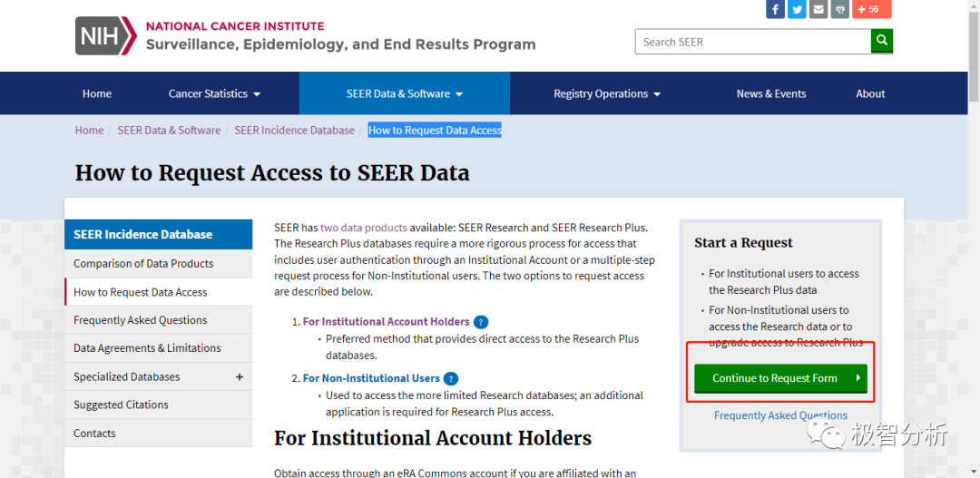The width and height of the screenshot is (980, 478).
Task: Open the plus 56 more-sharing button
Action: (x=871, y=10)
